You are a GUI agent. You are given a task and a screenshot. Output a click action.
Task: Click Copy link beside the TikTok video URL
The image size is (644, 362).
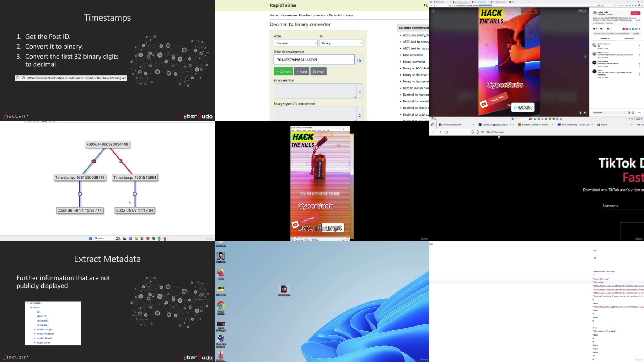tap(635, 34)
